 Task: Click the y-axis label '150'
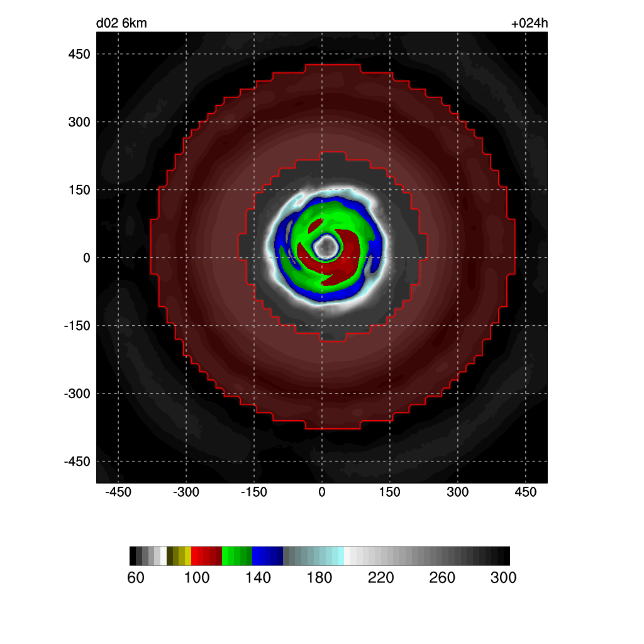79,190
